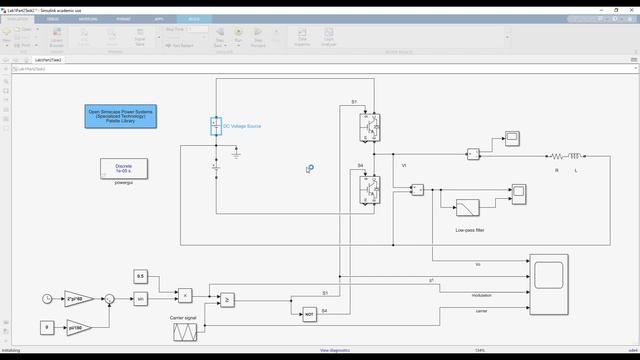The width and height of the screenshot is (640, 360).
Task: Click View diagnostics link in status bar
Action: (x=335, y=350)
